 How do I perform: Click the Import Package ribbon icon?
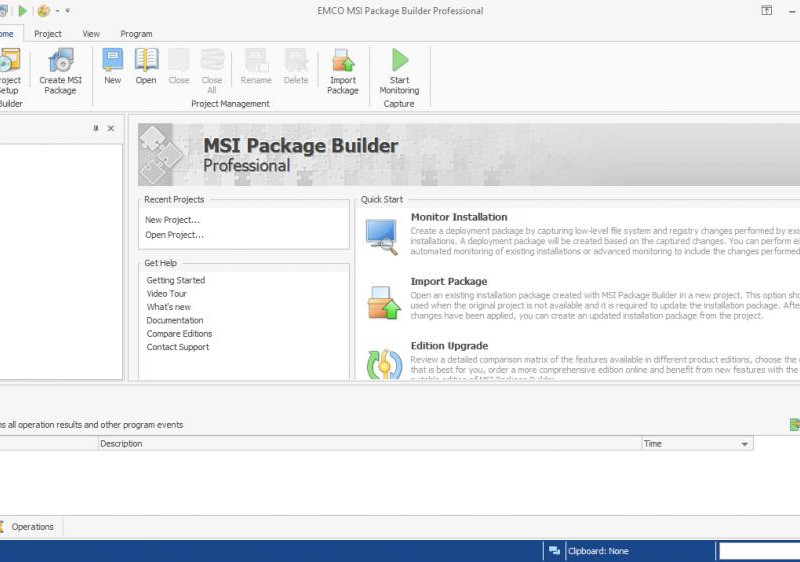pos(343,60)
